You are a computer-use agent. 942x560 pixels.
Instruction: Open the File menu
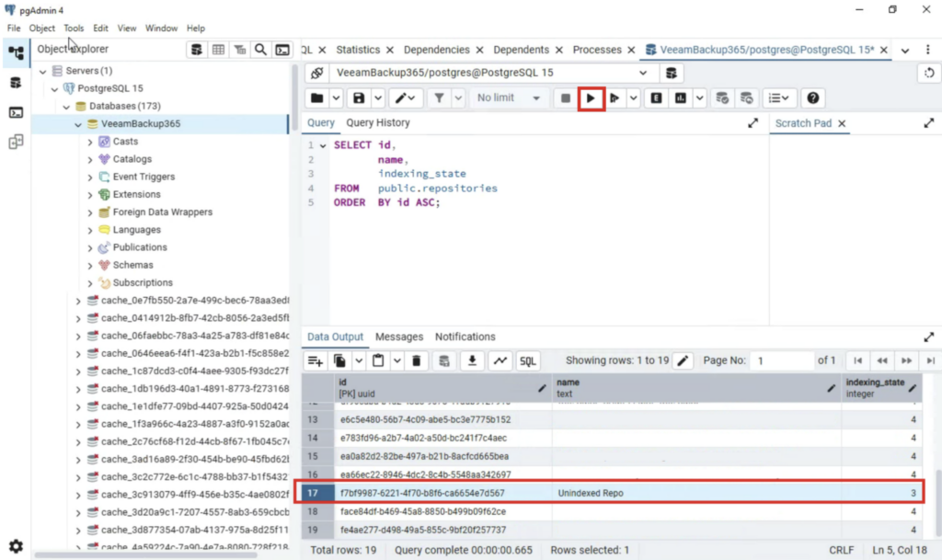[x=14, y=29]
